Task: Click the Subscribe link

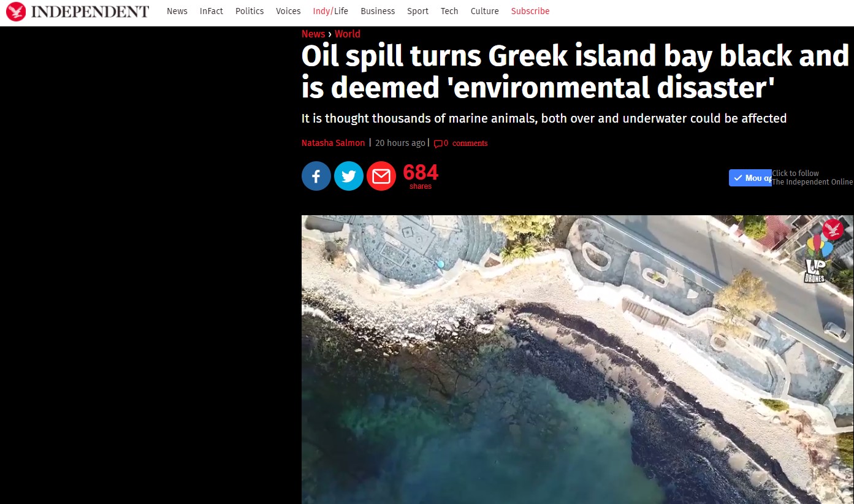Action: coord(530,11)
